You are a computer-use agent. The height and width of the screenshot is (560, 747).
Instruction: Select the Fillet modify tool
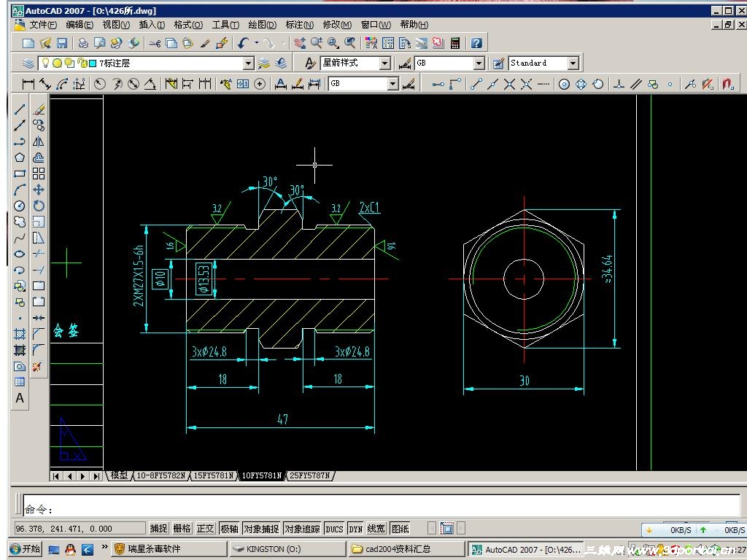[39, 350]
